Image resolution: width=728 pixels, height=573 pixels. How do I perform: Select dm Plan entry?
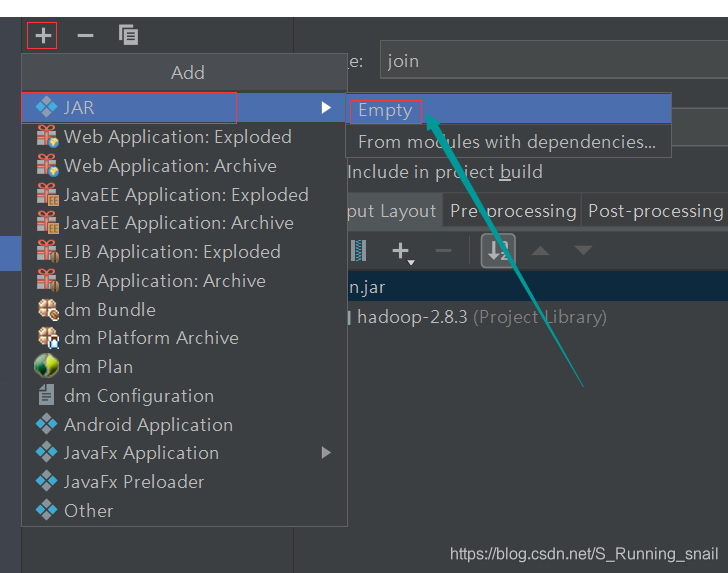click(184, 367)
